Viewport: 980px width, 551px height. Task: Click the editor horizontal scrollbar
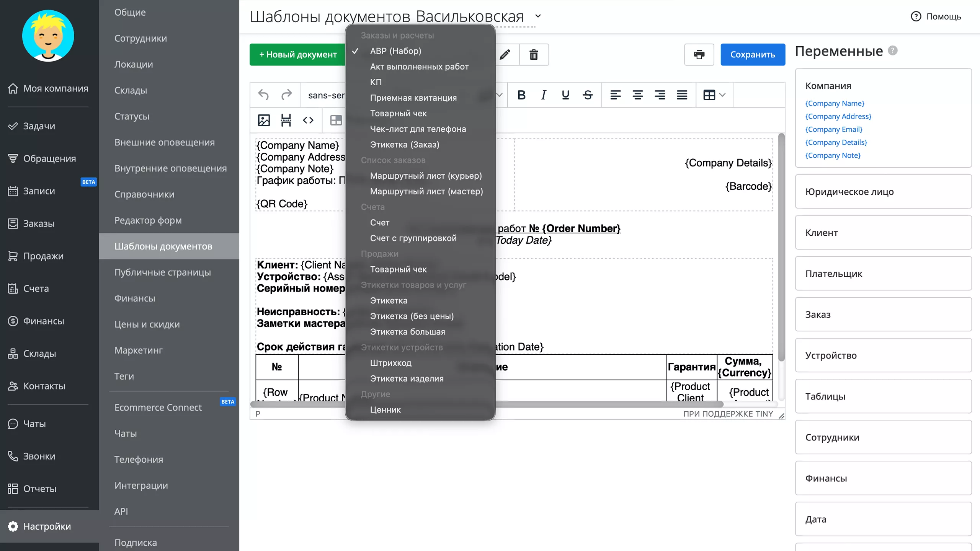click(612, 404)
